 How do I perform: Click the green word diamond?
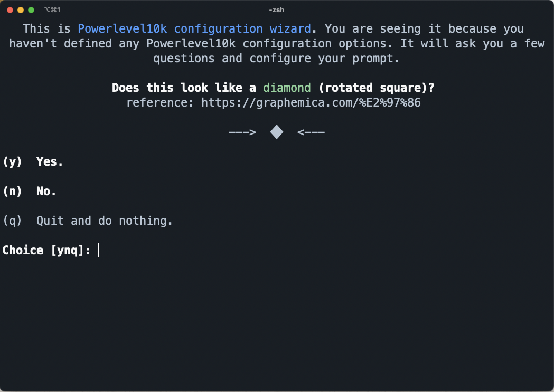[287, 88]
